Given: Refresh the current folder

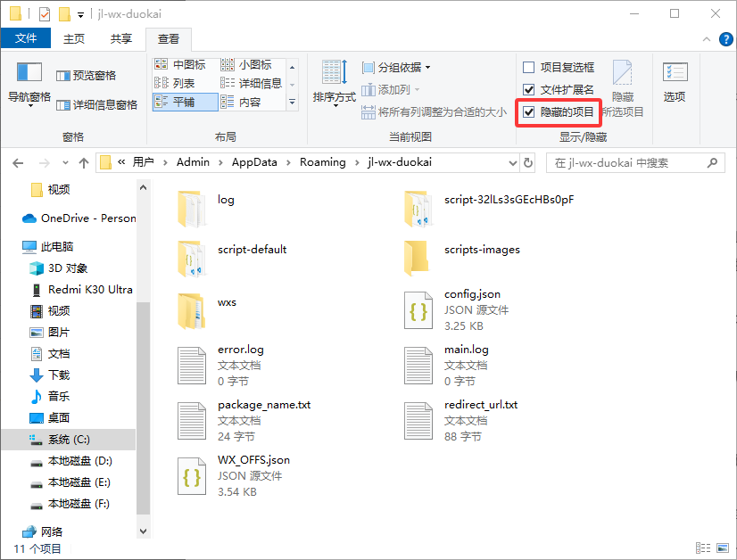Looking at the screenshot, I should pyautogui.click(x=528, y=163).
